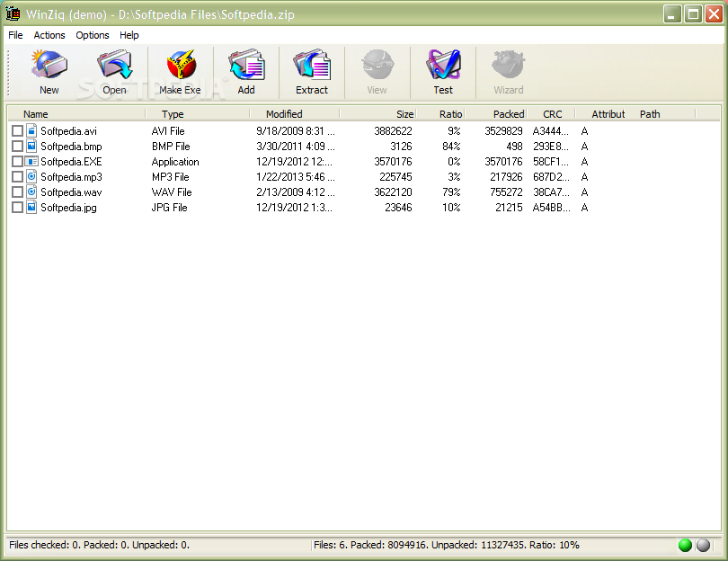Viewport: 728px width, 561px height.
Task: Select the Softpedia.mp3 file name
Action: [x=71, y=177]
